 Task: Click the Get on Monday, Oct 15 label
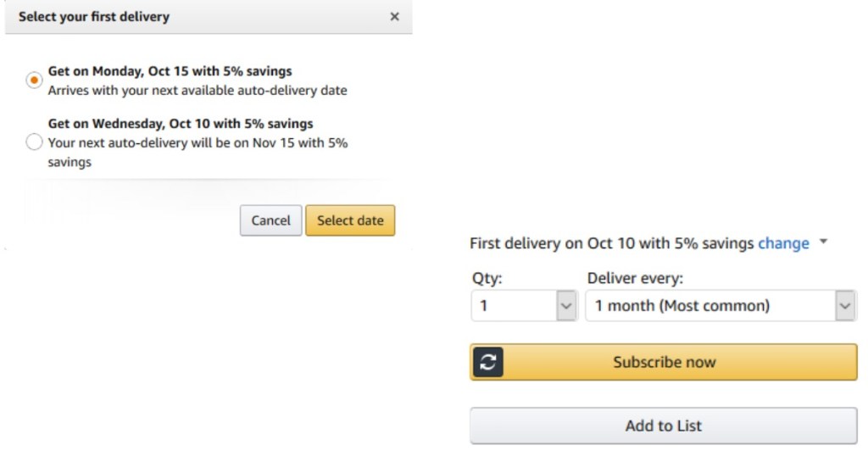pos(170,71)
